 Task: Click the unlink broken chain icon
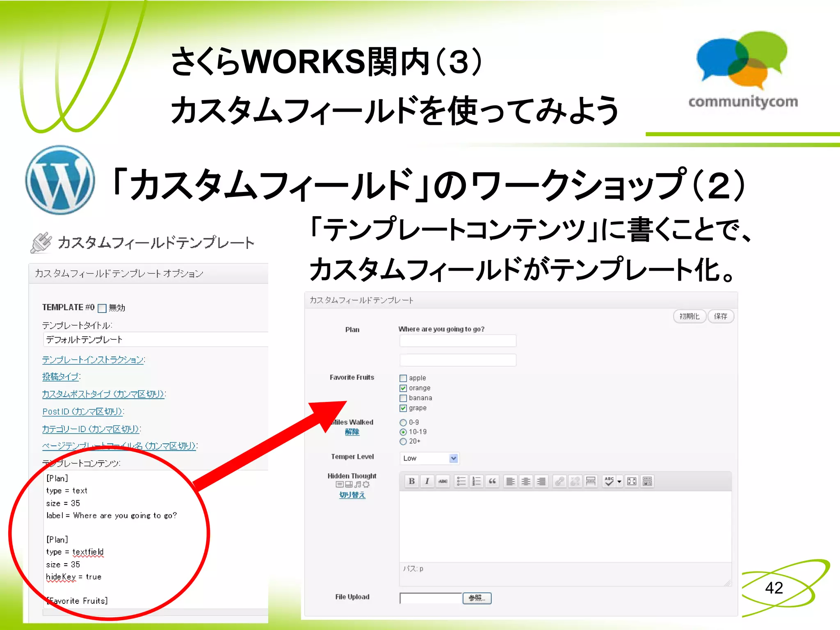[575, 481]
